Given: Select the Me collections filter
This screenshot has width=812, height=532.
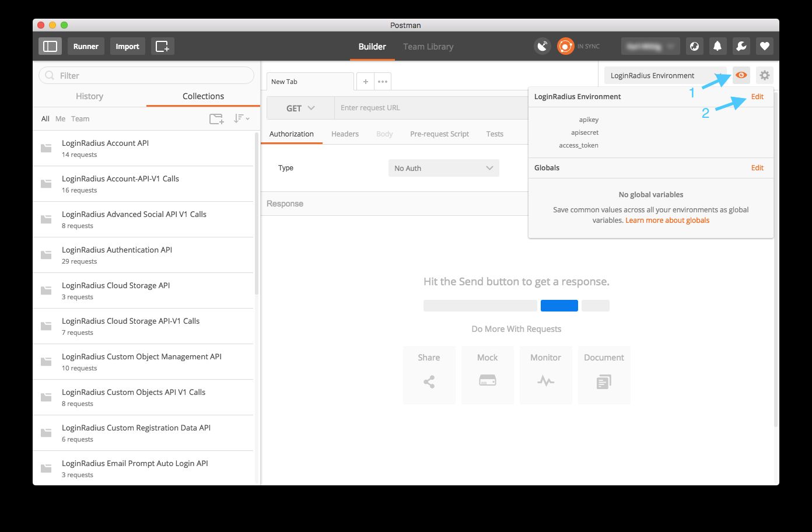Looking at the screenshot, I should pyautogui.click(x=60, y=119).
